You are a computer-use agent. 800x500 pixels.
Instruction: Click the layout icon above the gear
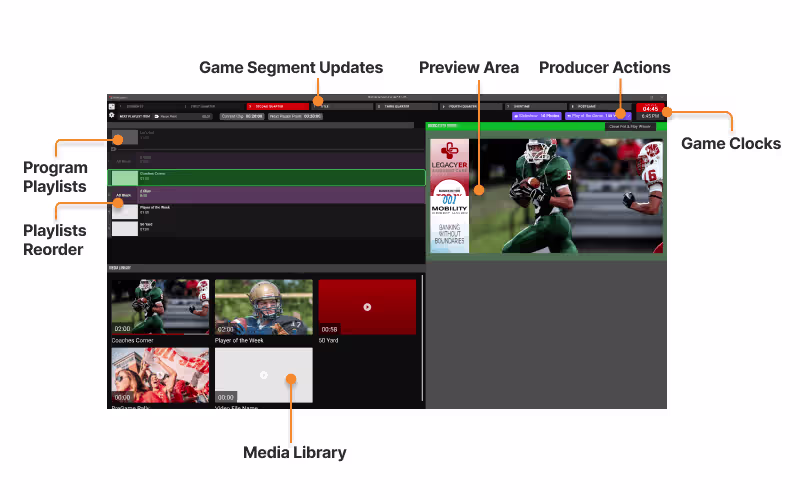click(x=112, y=107)
